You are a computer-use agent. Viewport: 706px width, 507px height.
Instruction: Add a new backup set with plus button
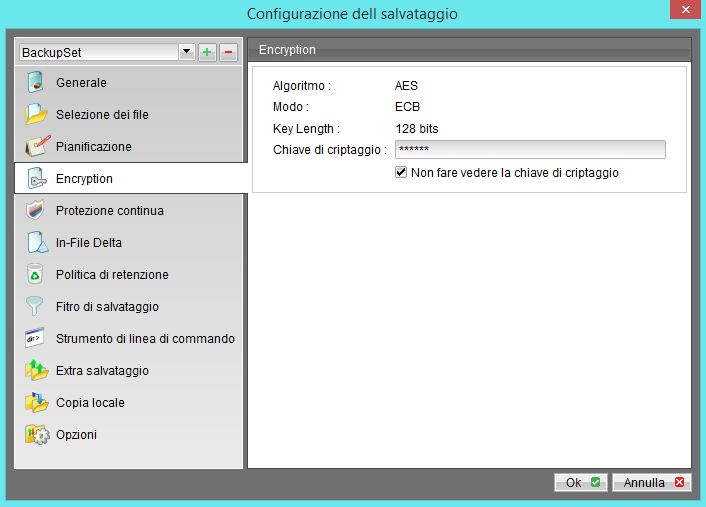pos(207,52)
